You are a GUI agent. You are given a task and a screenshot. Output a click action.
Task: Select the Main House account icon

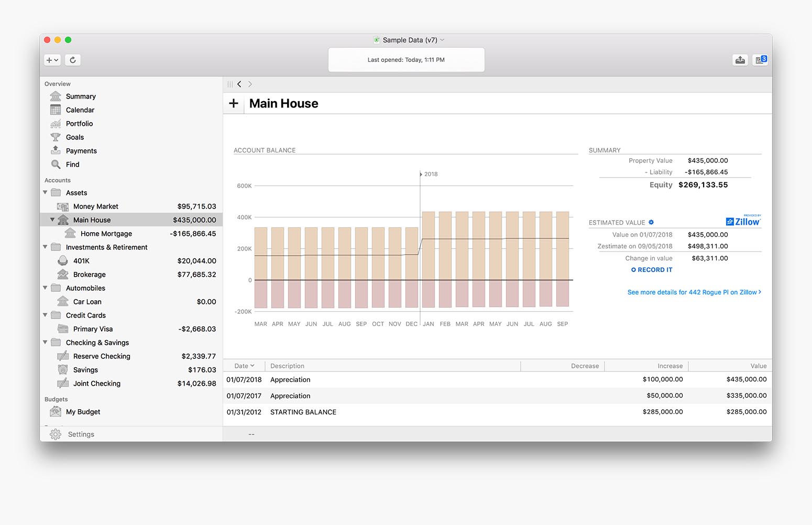pos(63,220)
